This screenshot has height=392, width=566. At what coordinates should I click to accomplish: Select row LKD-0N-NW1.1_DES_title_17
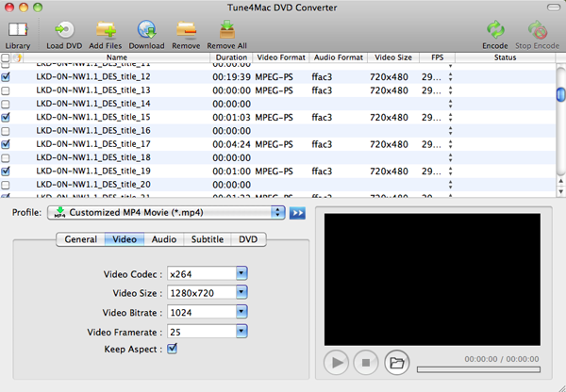(x=278, y=144)
